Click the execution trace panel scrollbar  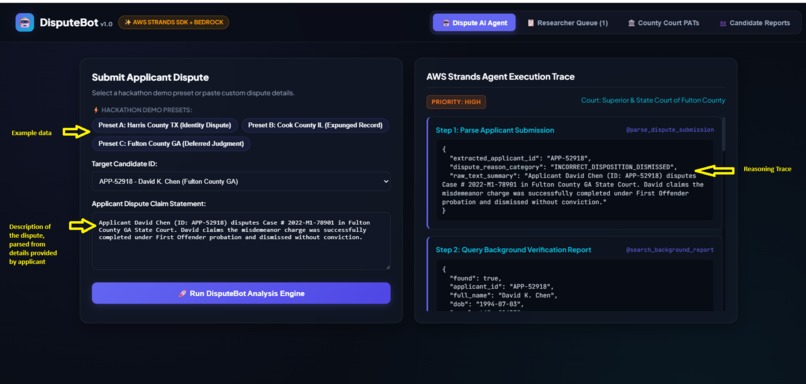723,134
